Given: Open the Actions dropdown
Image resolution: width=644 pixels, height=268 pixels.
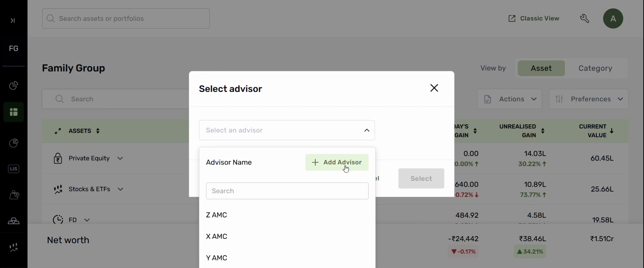Looking at the screenshot, I should (509, 99).
